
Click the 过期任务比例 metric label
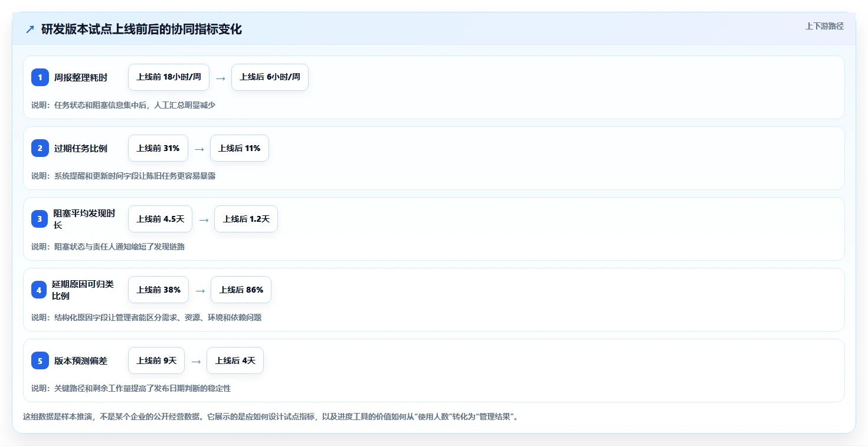81,148
